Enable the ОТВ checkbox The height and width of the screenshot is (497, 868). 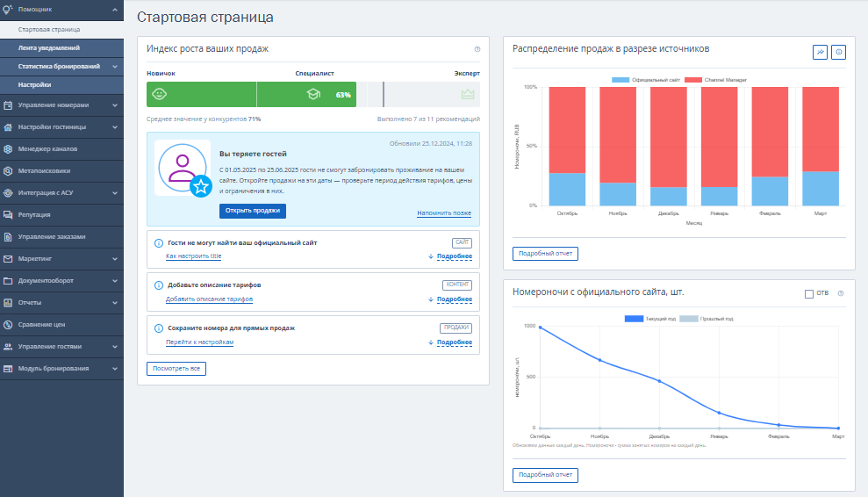click(x=809, y=293)
